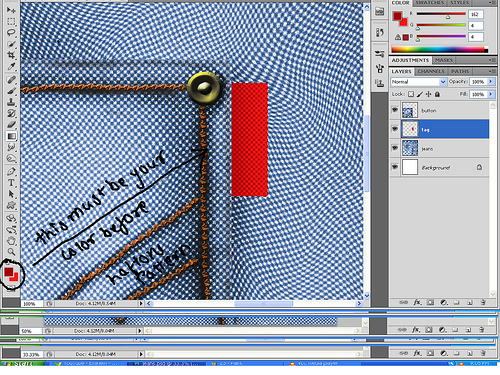Screen dimensions: 500x375
Task: Select the tag layer thumbnail
Action: coord(410,129)
